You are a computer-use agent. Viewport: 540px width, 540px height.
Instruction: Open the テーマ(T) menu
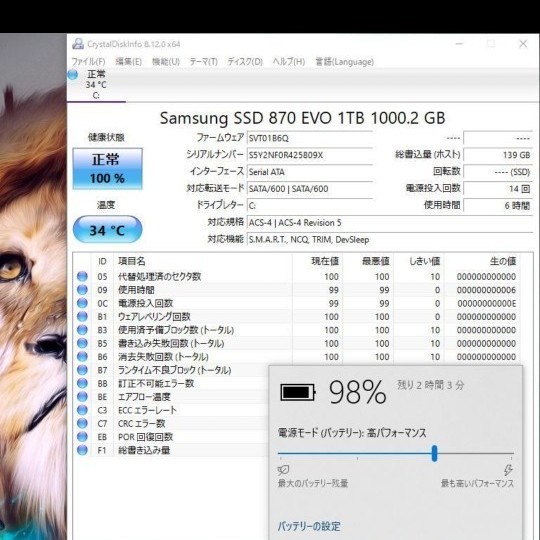(204, 62)
